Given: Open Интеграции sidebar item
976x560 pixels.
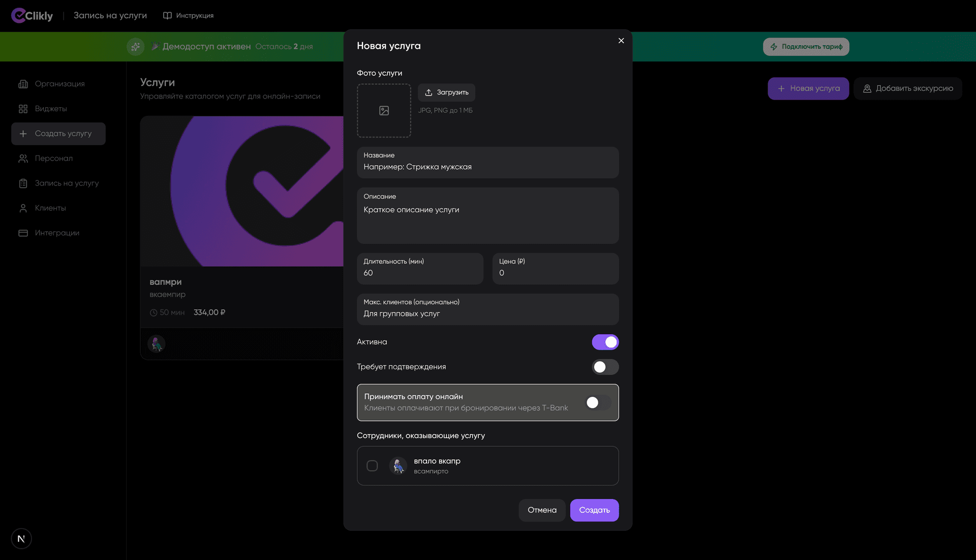Looking at the screenshot, I should pos(57,233).
